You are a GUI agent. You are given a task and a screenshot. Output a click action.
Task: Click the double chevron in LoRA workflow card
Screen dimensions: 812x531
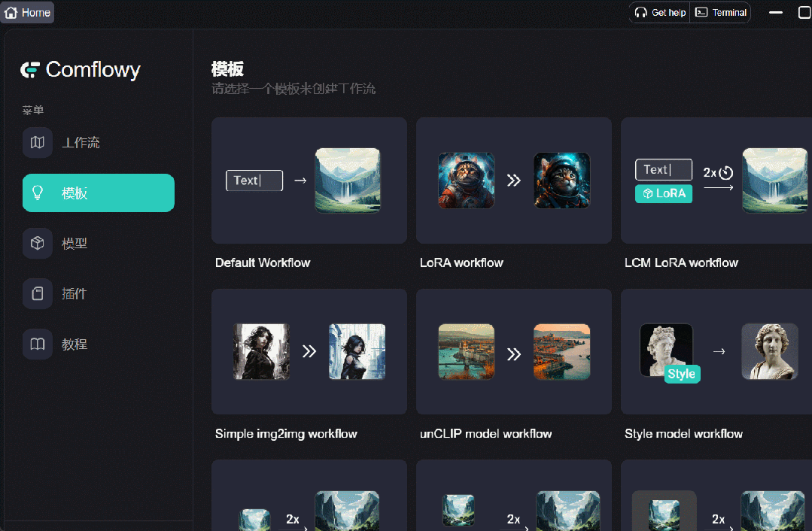pos(514,181)
